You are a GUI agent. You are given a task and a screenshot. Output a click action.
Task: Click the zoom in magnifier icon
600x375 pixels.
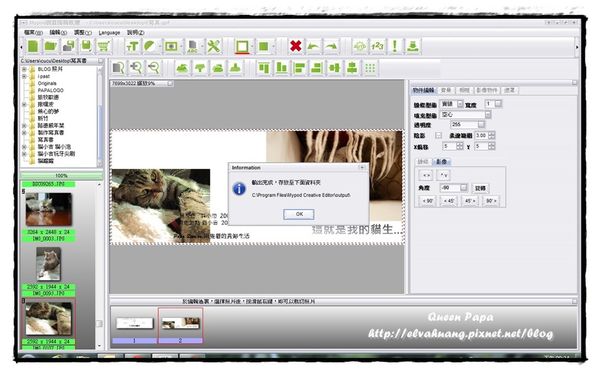coord(136,68)
